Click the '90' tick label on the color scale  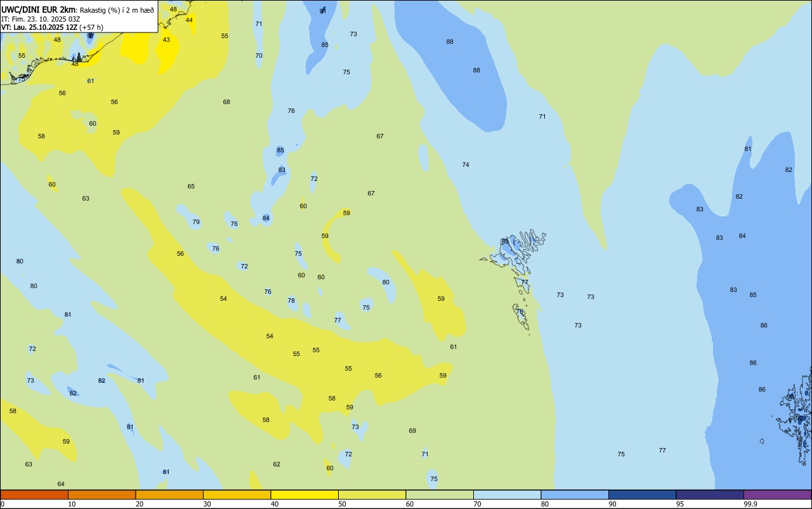coord(613,504)
